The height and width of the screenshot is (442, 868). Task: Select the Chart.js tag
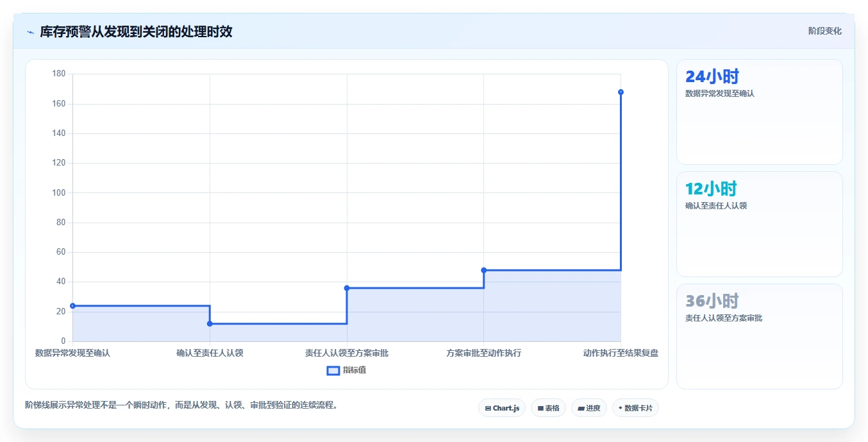pyautogui.click(x=502, y=408)
